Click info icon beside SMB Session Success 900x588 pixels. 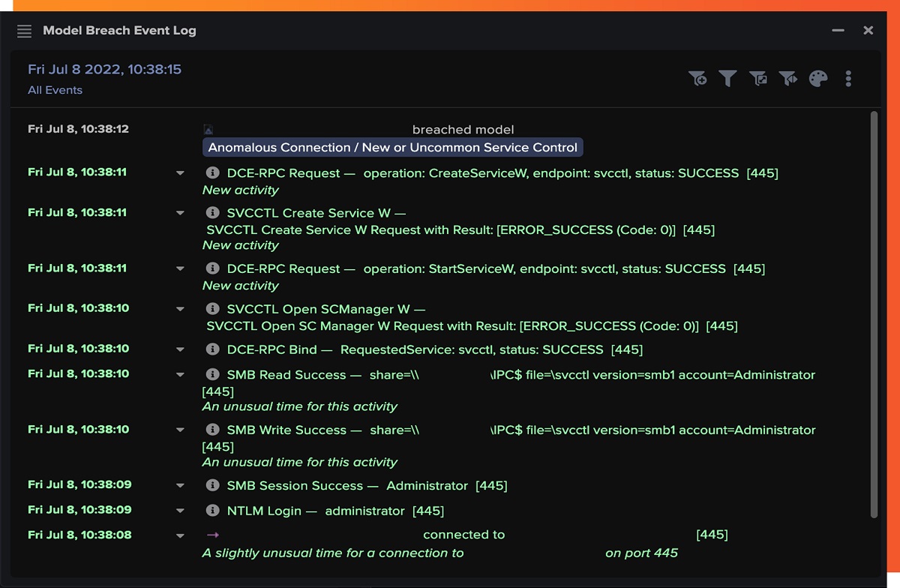click(x=212, y=485)
